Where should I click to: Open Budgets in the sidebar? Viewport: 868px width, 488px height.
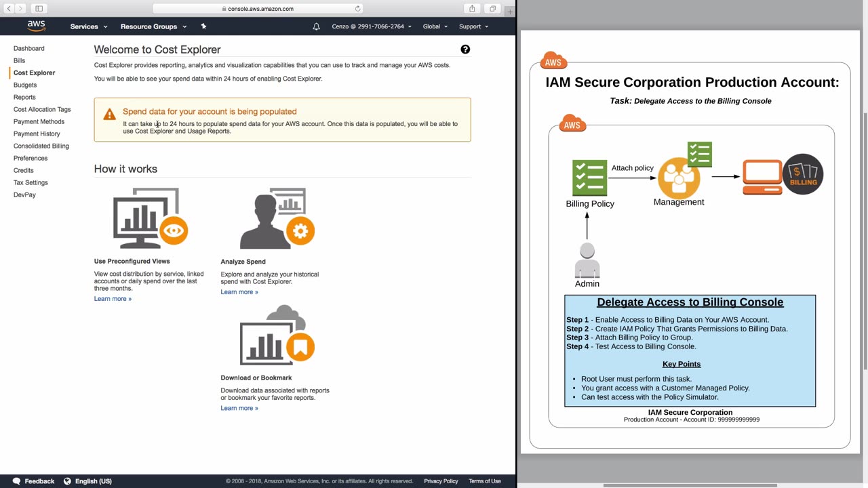[25, 85]
